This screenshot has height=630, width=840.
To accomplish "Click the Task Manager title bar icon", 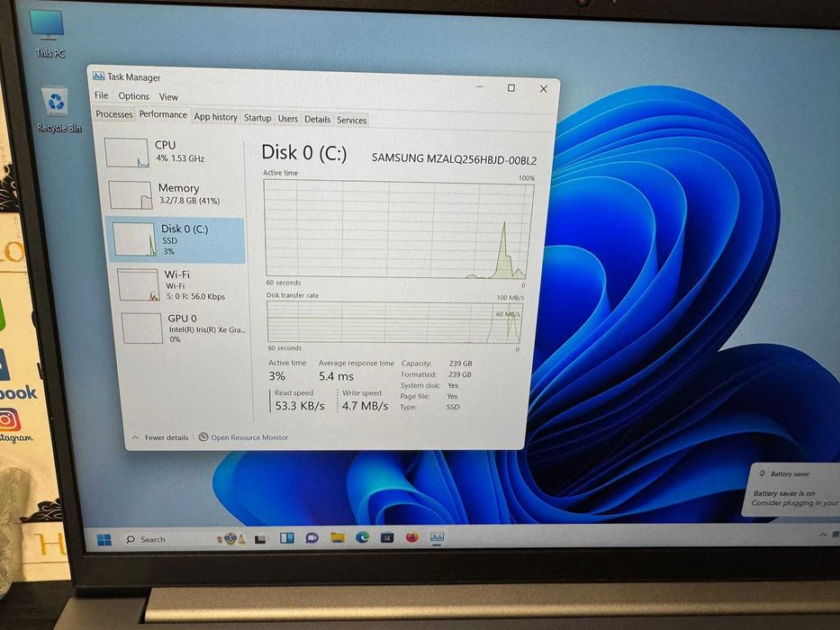I will pos(98,76).
